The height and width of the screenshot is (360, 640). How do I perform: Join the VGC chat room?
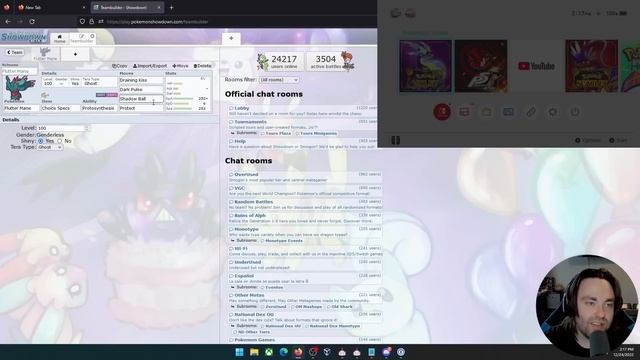305,191
